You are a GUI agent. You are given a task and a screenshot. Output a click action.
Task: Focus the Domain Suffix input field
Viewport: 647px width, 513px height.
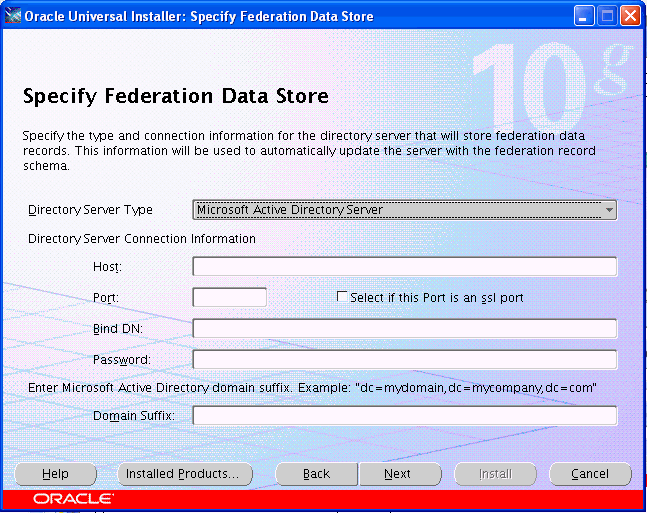[x=404, y=415]
